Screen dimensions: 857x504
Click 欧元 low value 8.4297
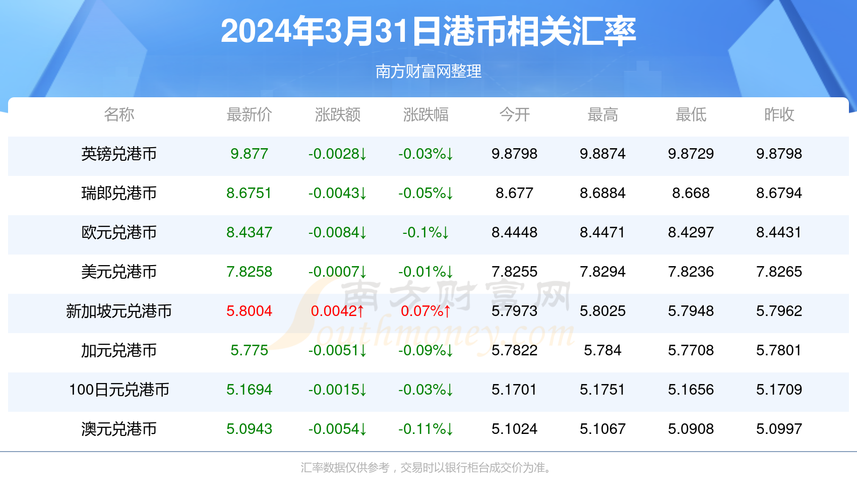(x=691, y=232)
